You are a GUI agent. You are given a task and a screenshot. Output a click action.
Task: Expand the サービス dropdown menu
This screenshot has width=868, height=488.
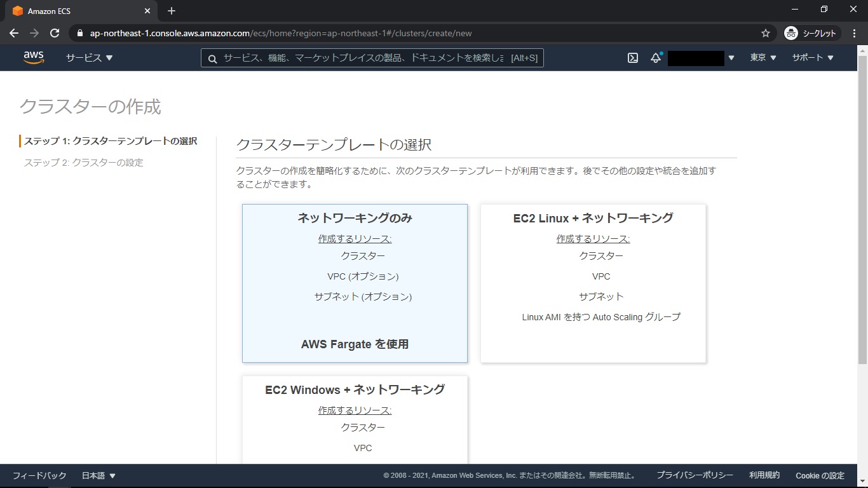click(89, 58)
